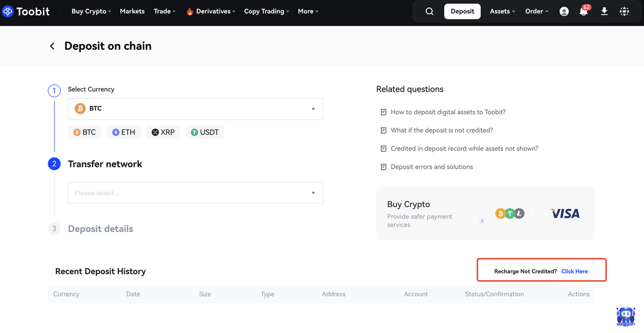Image resolution: width=644 pixels, height=333 pixels.
Task: Click the Deposit button
Action: pyautogui.click(x=462, y=12)
